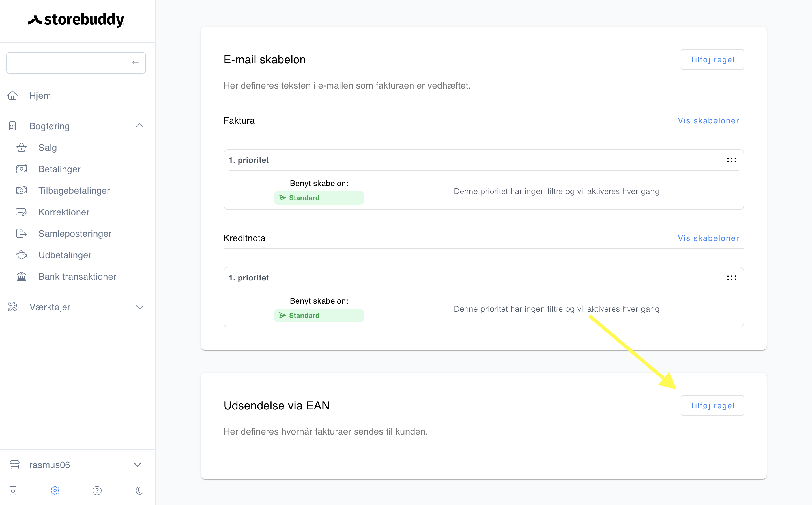Screen dimensions: 812x505
Task: Click the sidebar search input field
Action: click(76, 62)
